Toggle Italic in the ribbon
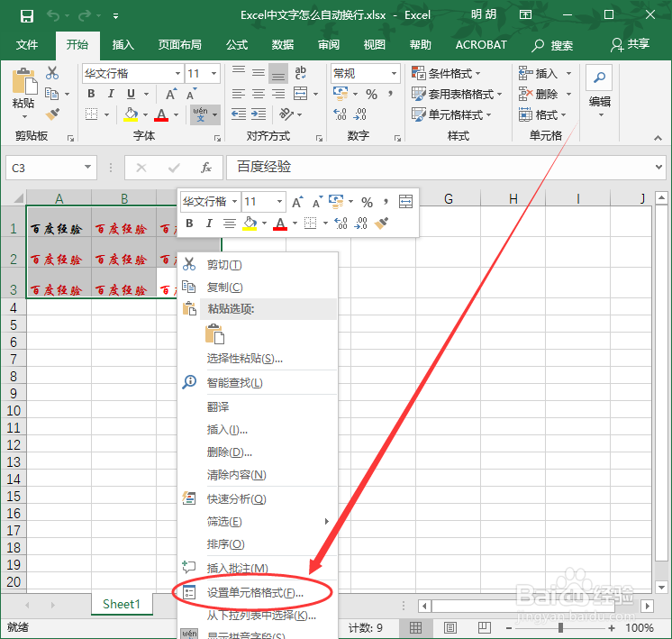 click(111, 94)
